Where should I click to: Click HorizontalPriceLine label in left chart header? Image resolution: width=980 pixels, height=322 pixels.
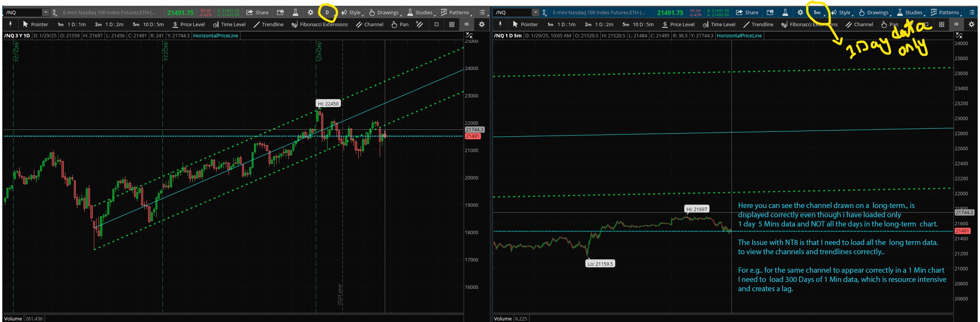click(215, 35)
